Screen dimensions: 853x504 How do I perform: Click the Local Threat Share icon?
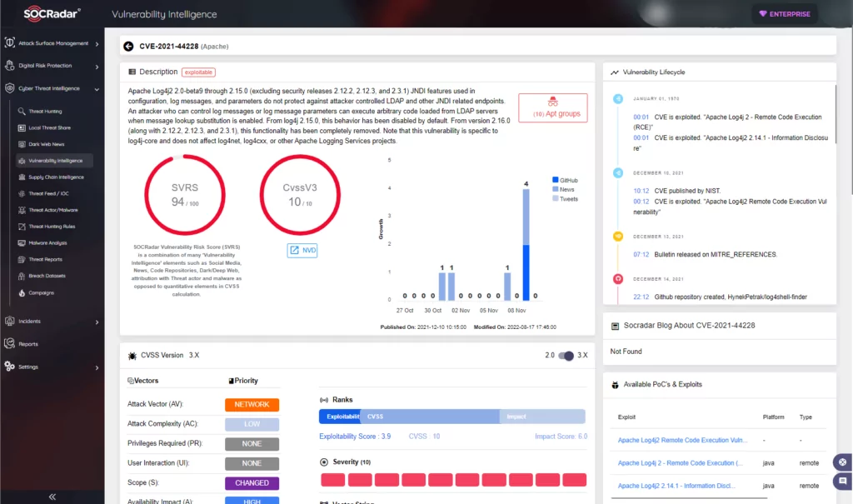point(22,127)
